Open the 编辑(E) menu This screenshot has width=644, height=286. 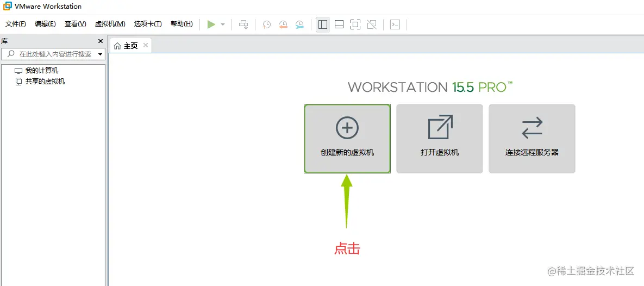(x=45, y=24)
